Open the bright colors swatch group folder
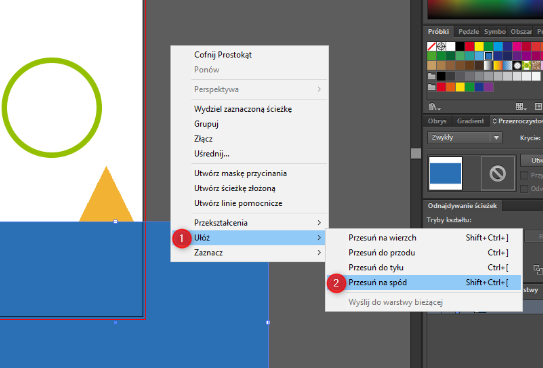 431,87
